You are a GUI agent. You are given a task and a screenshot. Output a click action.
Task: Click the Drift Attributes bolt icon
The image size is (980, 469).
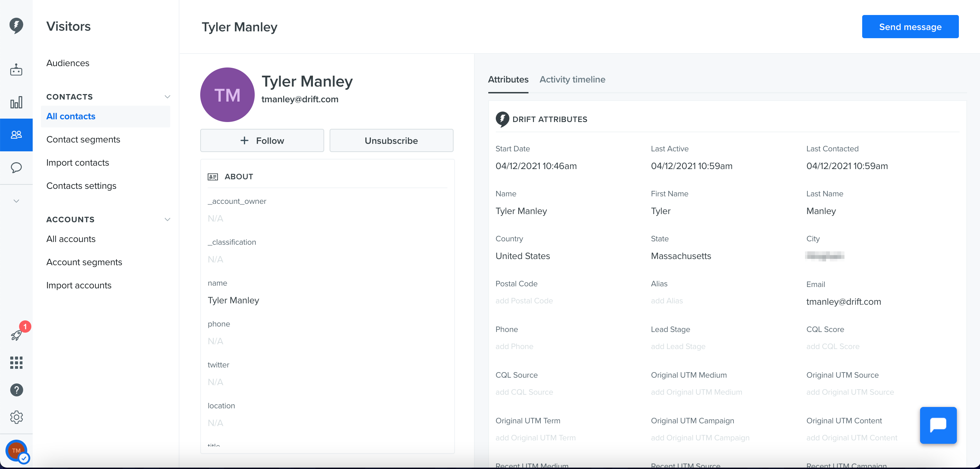coord(502,119)
